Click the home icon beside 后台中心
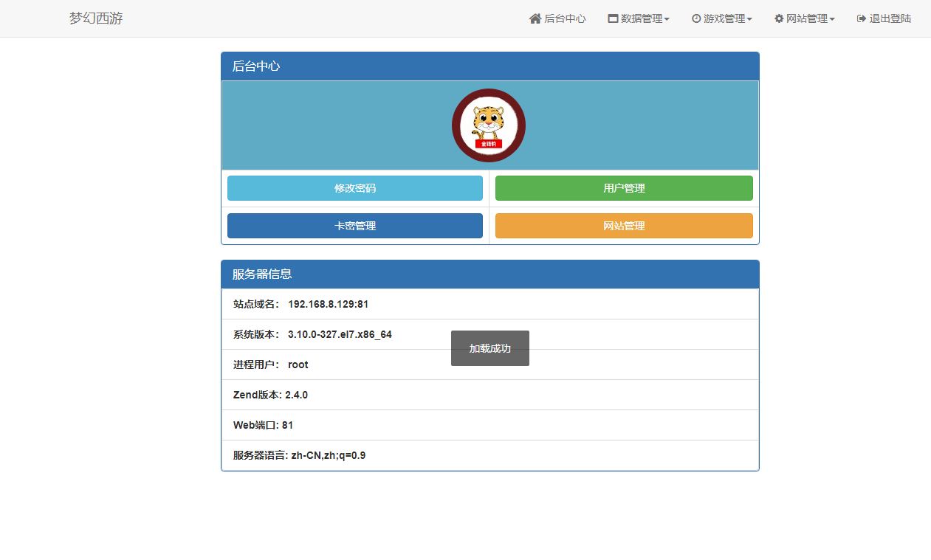The image size is (931, 560). (x=535, y=18)
